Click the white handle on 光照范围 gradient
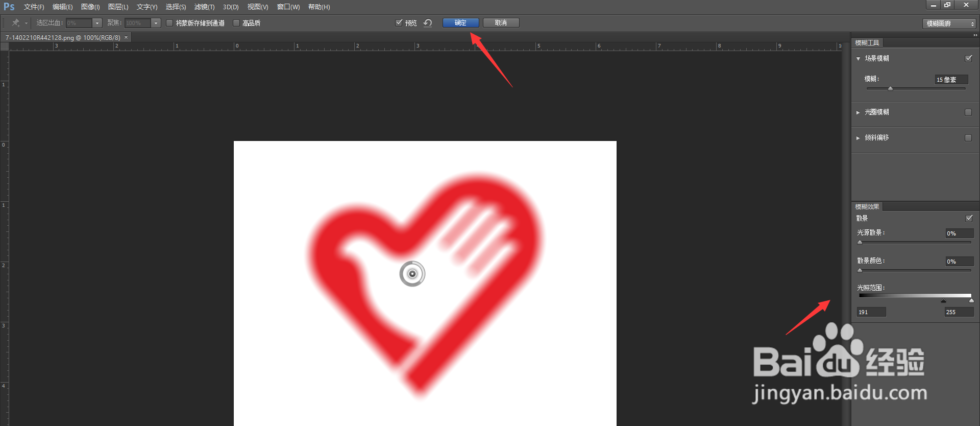980x426 pixels. (x=971, y=301)
